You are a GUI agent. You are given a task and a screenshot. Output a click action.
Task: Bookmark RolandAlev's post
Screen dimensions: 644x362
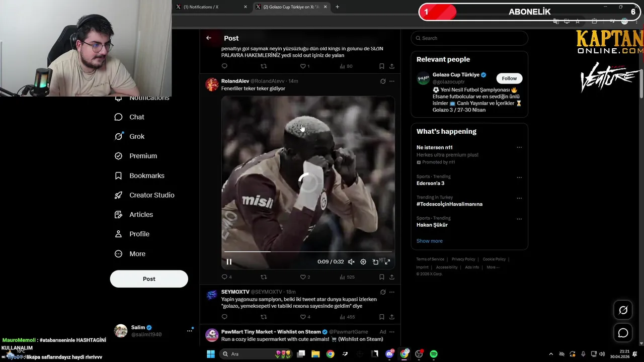[x=382, y=277]
